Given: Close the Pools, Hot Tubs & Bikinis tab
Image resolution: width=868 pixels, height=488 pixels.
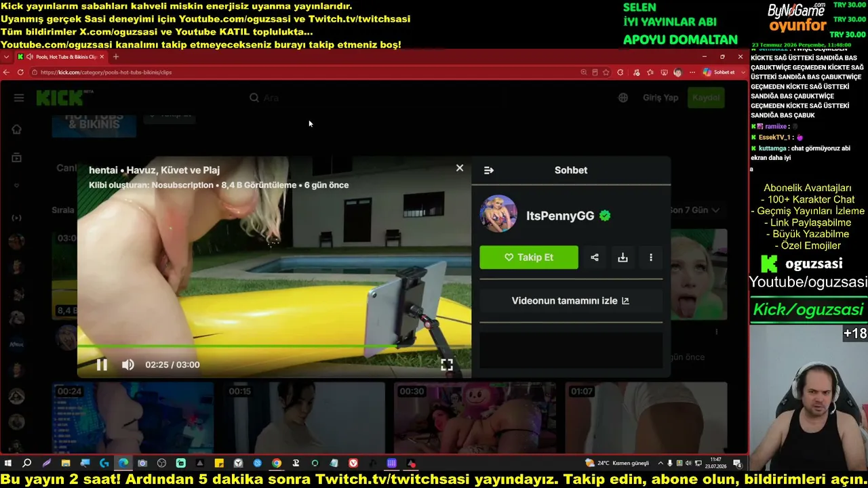Looking at the screenshot, I should click(x=102, y=57).
